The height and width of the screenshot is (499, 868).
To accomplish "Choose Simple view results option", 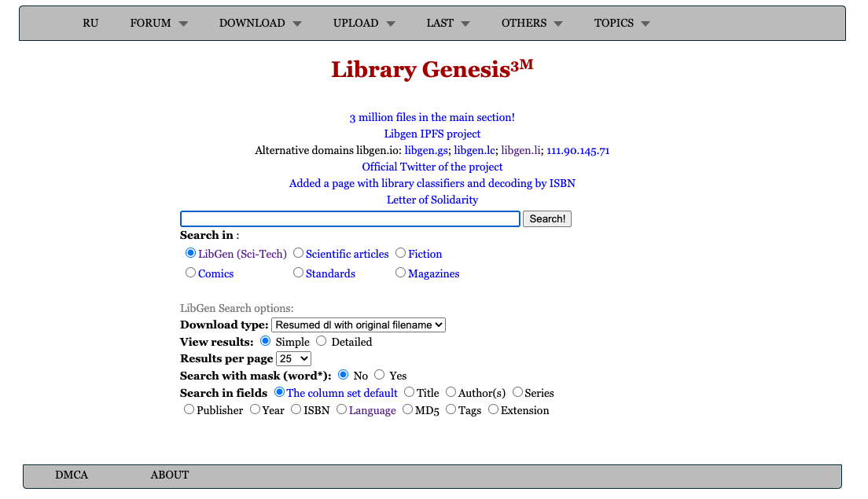I will pyautogui.click(x=266, y=341).
